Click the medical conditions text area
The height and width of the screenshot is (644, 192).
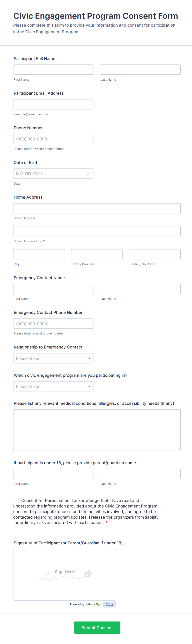97,430
